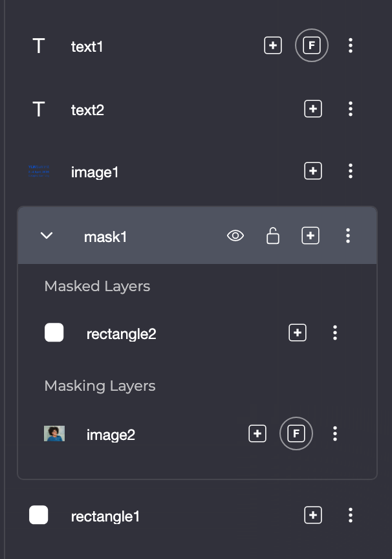Click the white swatch of rectangle2

pos(54,333)
